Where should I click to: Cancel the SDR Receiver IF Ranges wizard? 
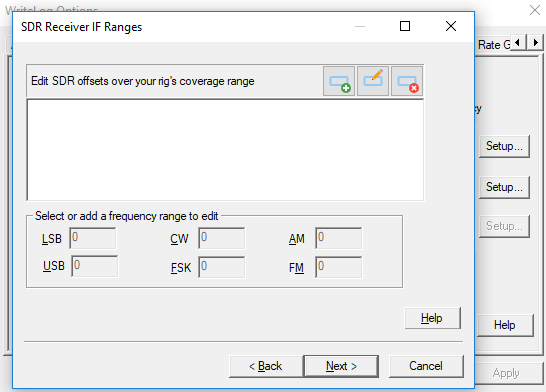426,366
